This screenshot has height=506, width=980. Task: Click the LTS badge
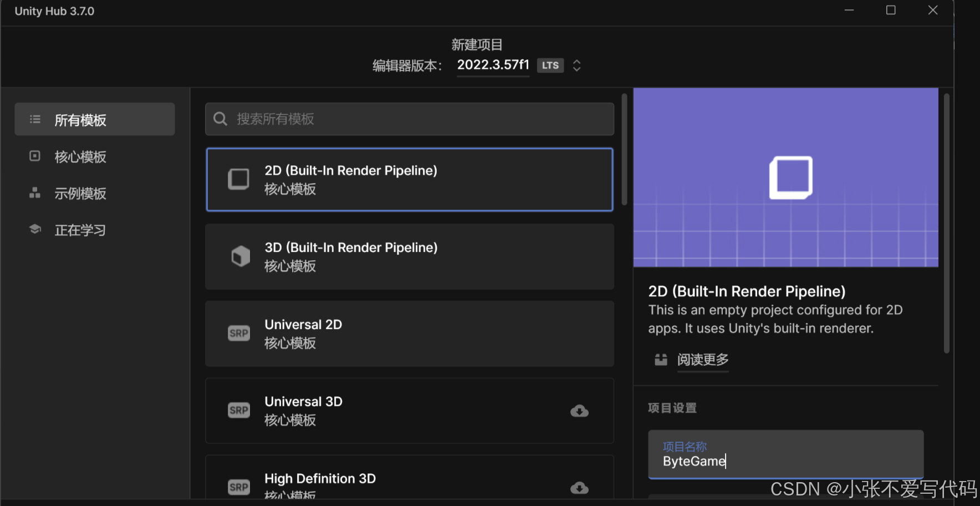[x=550, y=65]
